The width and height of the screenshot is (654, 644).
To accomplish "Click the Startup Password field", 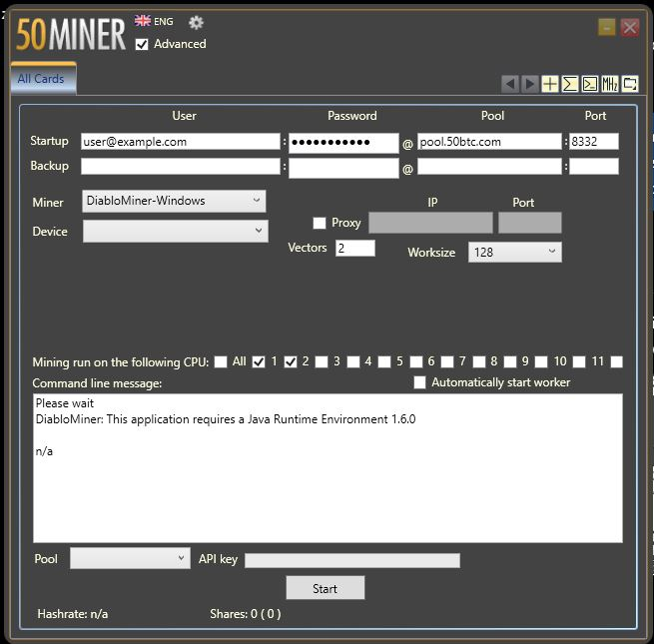I will coord(343,143).
